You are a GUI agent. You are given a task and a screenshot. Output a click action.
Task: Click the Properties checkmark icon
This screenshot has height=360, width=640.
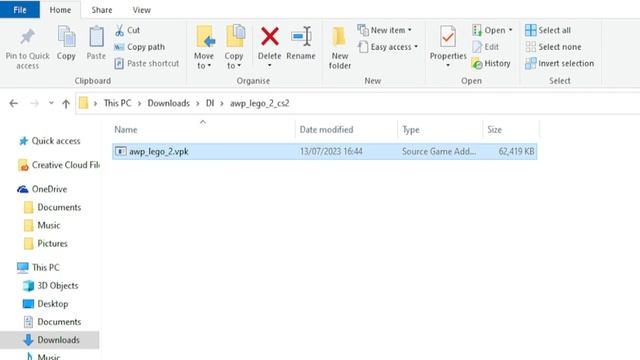point(448,37)
